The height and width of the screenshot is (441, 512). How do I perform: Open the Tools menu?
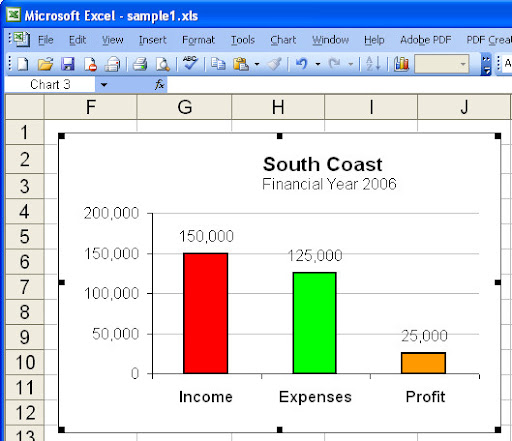coord(243,40)
